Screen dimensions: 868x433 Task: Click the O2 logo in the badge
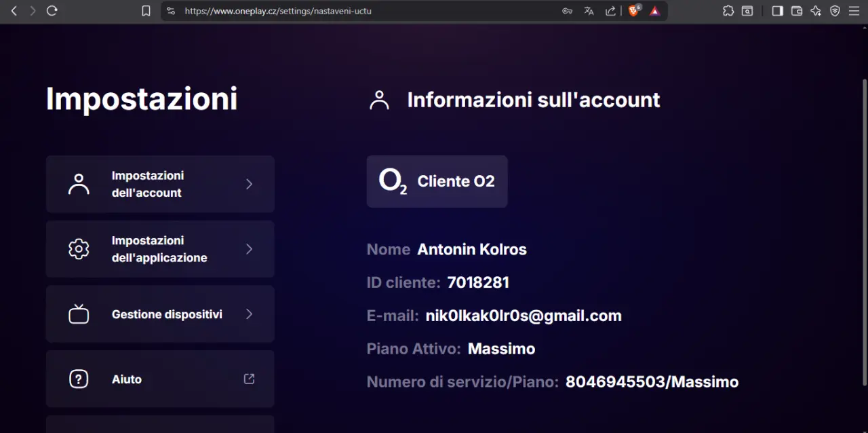[x=393, y=181]
